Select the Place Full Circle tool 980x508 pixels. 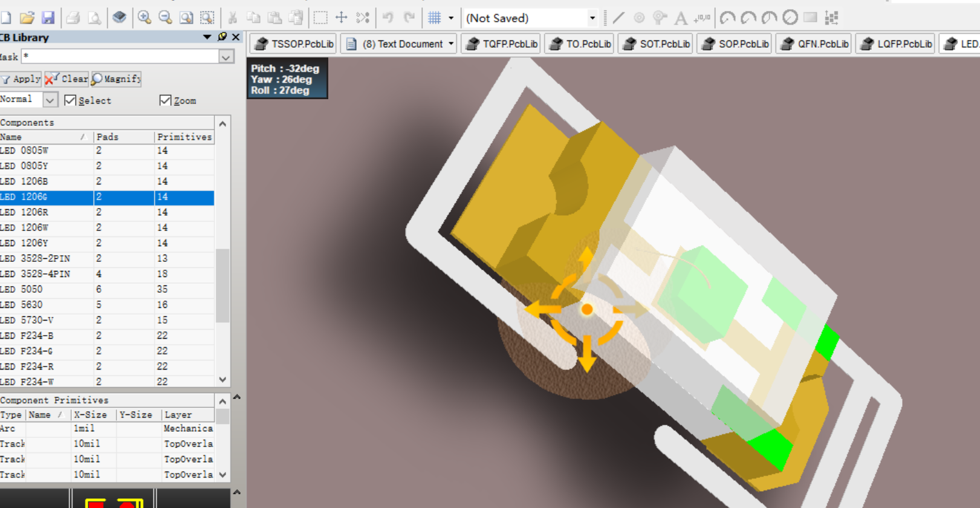790,18
